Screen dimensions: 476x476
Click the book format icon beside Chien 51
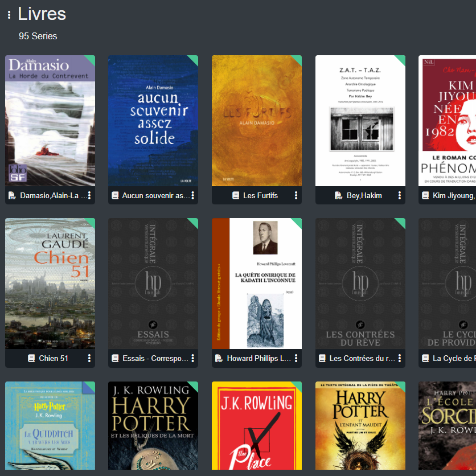(x=31, y=358)
